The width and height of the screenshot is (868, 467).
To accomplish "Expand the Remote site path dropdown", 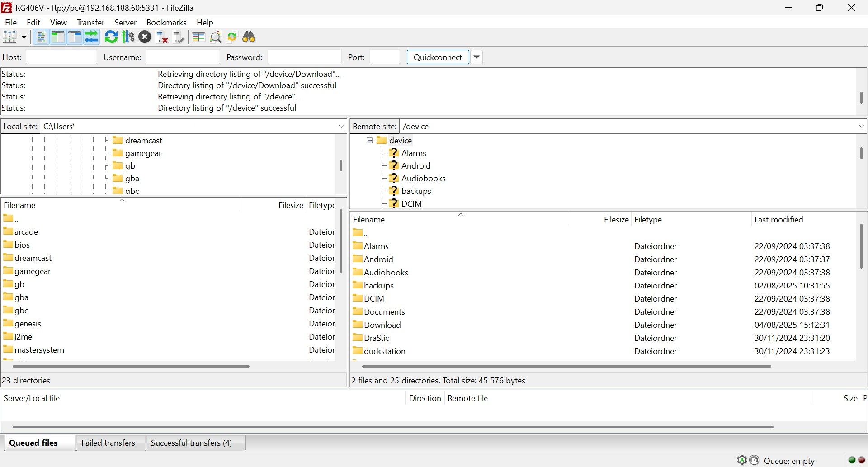I will 862,127.
